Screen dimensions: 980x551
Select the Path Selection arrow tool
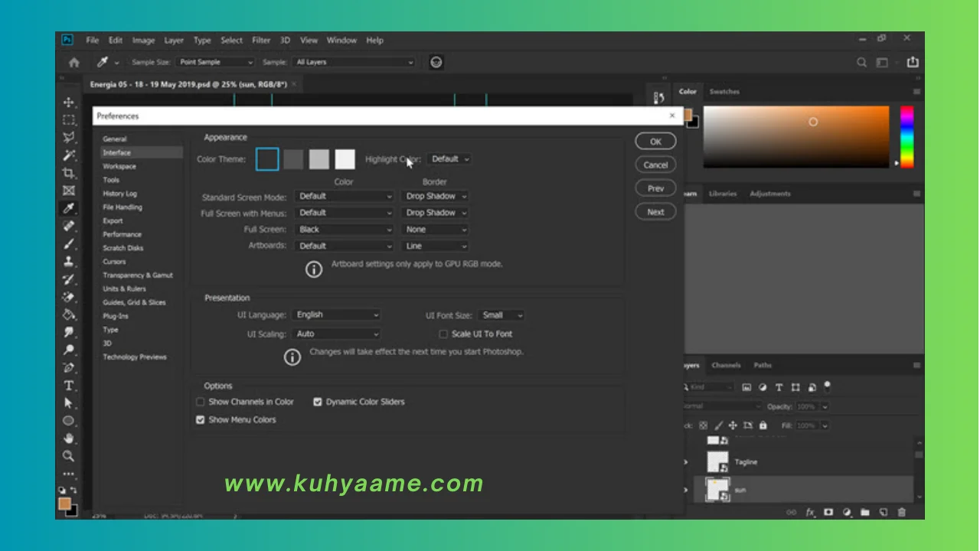(69, 403)
